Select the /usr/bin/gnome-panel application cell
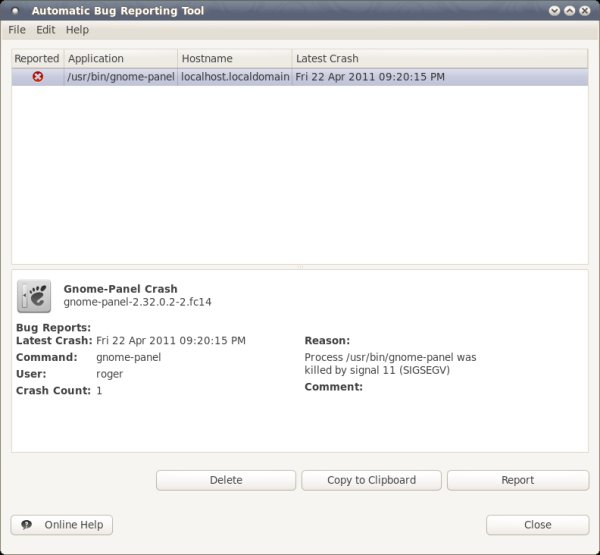The width and height of the screenshot is (600, 555). point(121,77)
